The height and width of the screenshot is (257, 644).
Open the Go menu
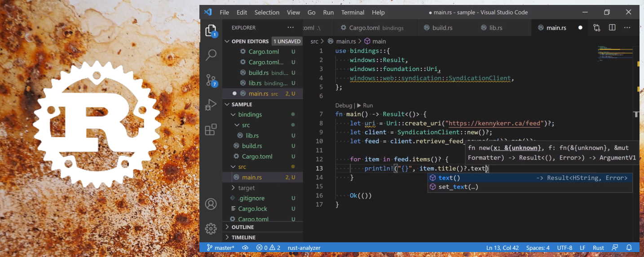click(312, 12)
